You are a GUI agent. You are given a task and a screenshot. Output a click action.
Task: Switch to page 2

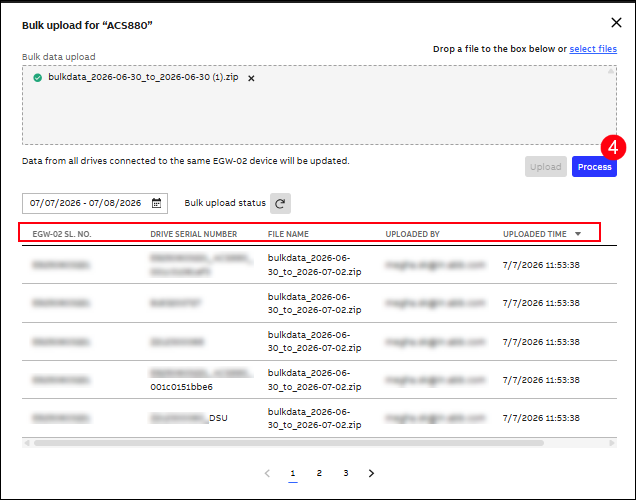(x=319, y=473)
